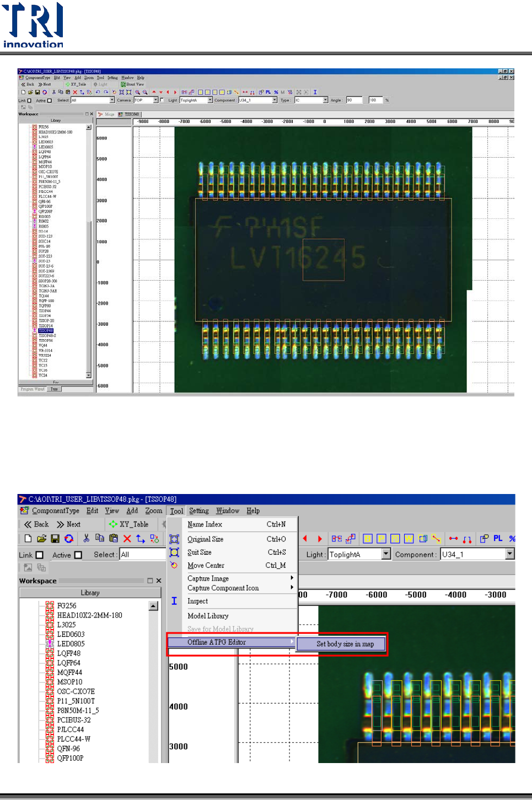532x800 pixels.
Task: Click the floppy disk save icon in lower toolbar
Action: (55, 539)
